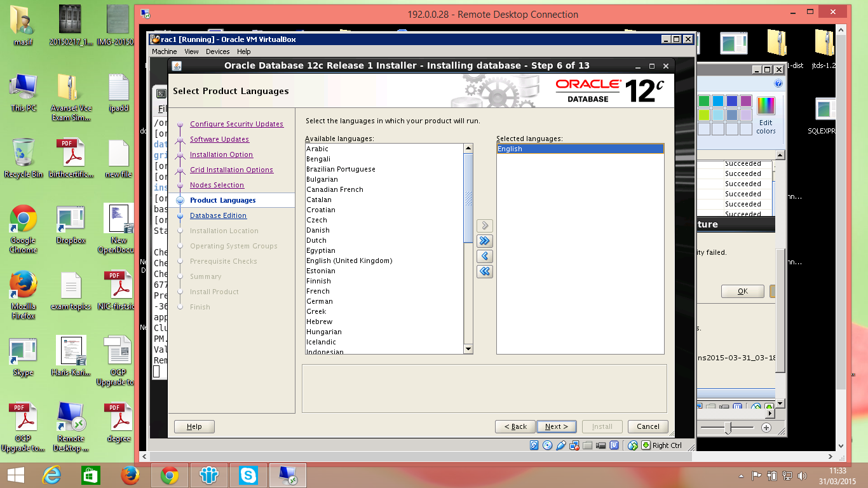Select Brazilian Portuguese in available languages
This screenshot has height=488, width=868.
click(384, 169)
